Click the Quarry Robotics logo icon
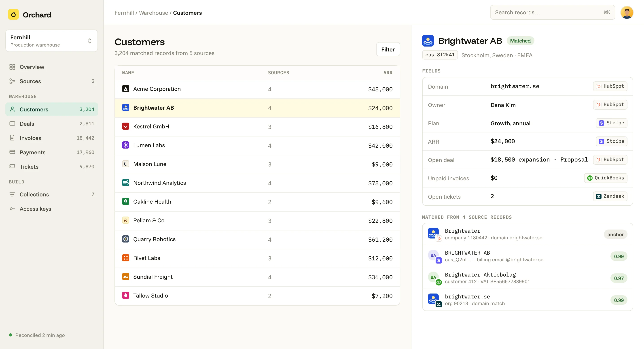This screenshot has width=644, height=349. pos(125,239)
